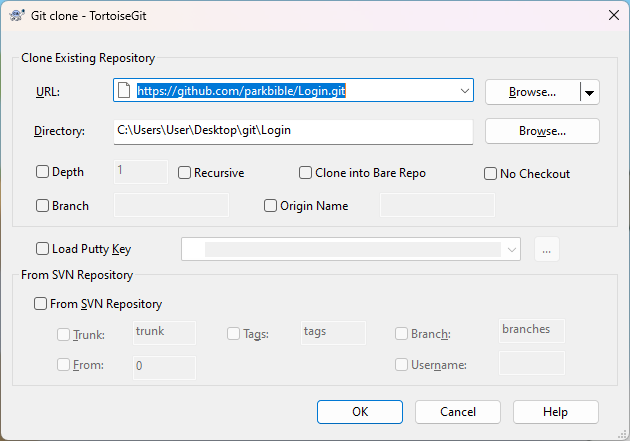Click Browse next to the URL field
The width and height of the screenshot is (630, 441).
point(532,92)
